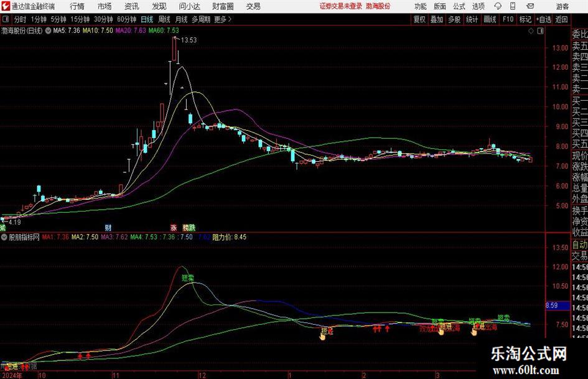Click green 短卖 signal near indicator peak
Screen dimensions: 588x379
(x=188, y=278)
